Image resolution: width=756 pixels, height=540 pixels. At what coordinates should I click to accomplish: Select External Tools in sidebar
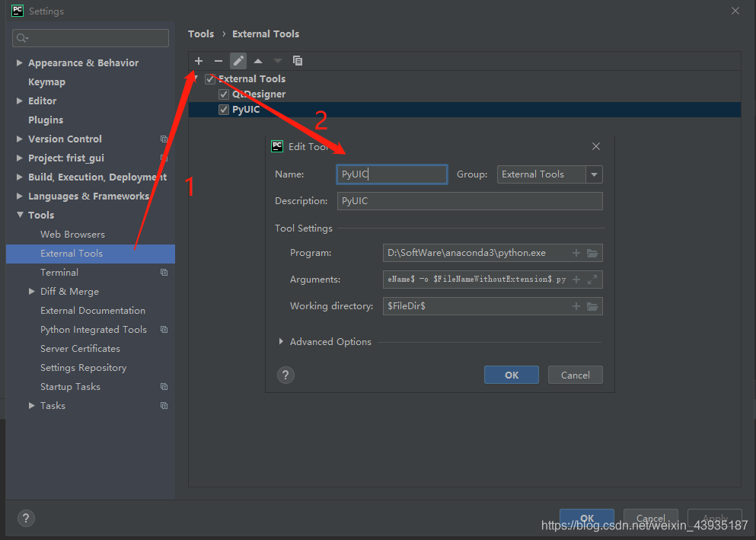tap(91, 254)
